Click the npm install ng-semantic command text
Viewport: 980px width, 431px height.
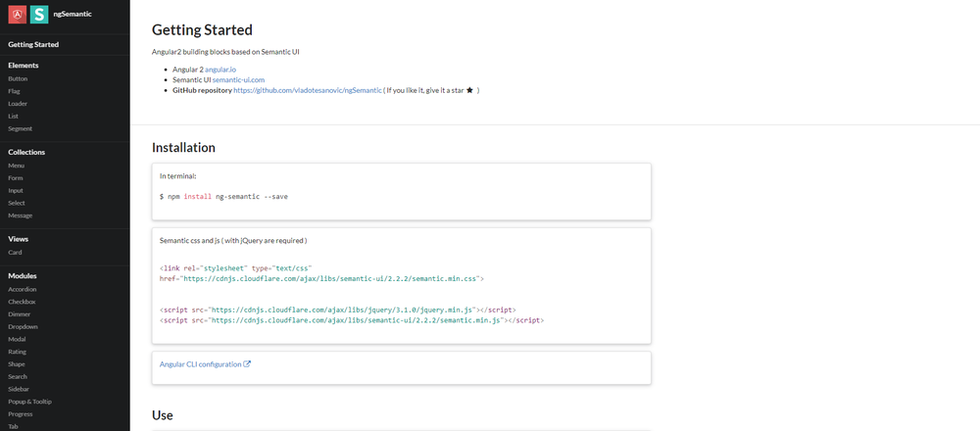click(x=223, y=197)
